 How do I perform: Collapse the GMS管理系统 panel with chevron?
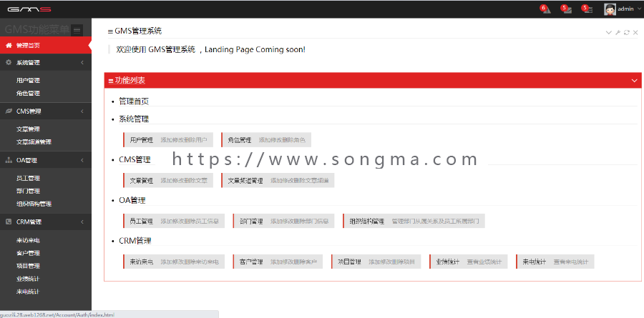[x=609, y=32]
